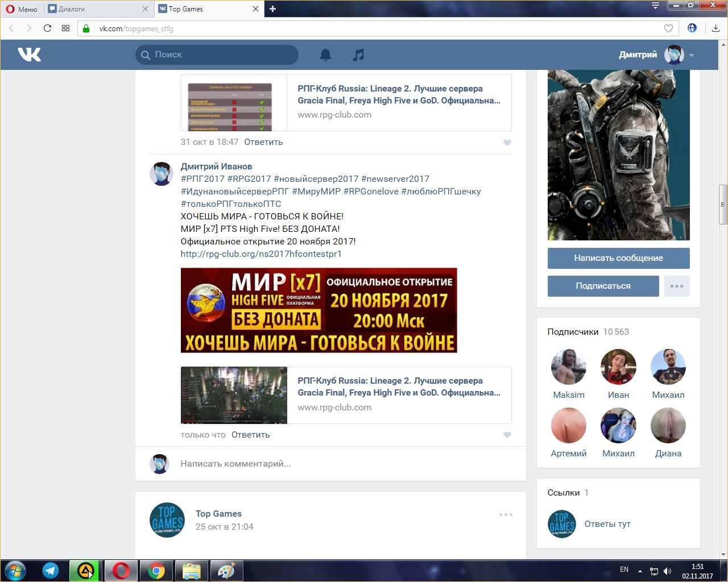The width and height of the screenshot is (728, 582).
Task: Follow the rpg-club.org/ns2017hfcontestpr1 link
Action: 260,254
